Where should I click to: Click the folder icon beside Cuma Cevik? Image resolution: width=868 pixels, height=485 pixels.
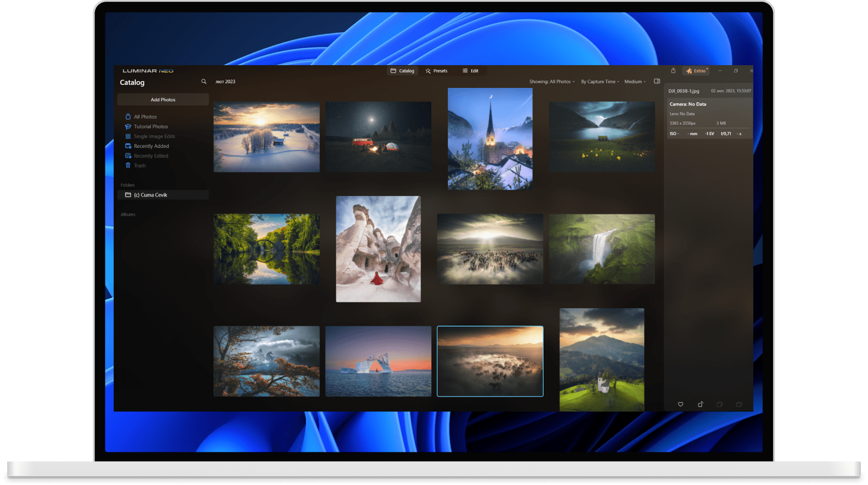(128, 195)
